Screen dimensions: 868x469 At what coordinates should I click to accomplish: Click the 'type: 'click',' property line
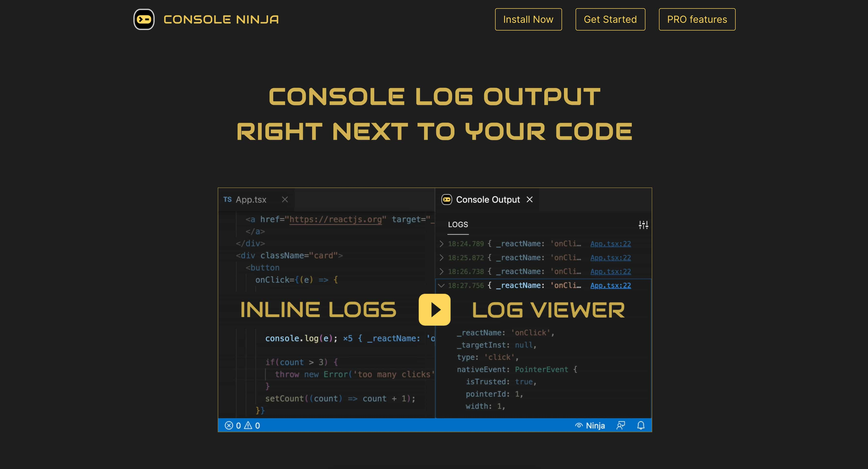488,357
